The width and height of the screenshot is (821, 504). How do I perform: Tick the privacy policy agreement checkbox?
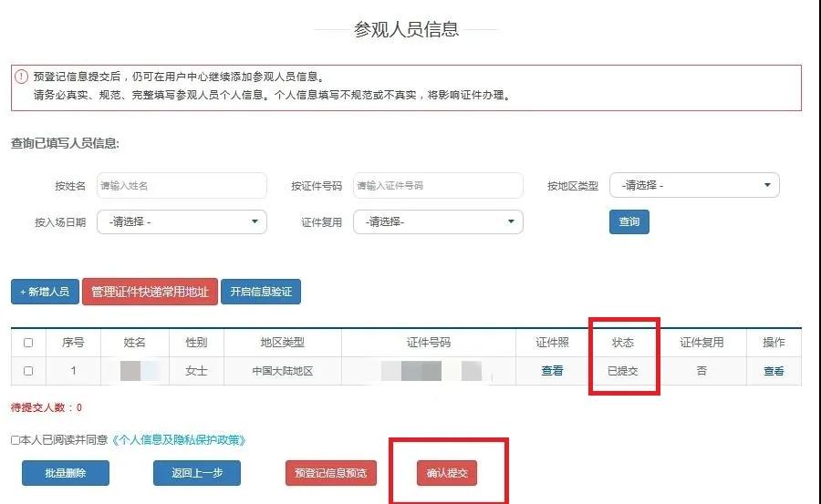(15, 440)
